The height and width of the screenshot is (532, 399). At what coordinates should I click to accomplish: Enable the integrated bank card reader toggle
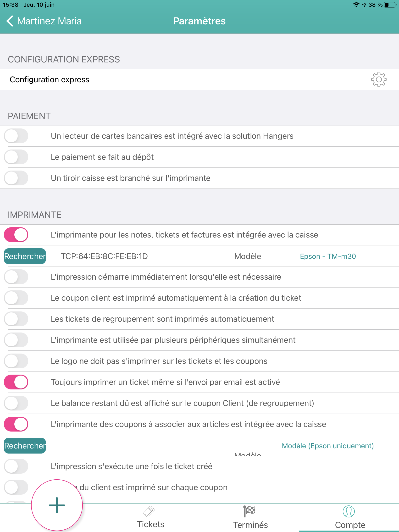(x=16, y=136)
